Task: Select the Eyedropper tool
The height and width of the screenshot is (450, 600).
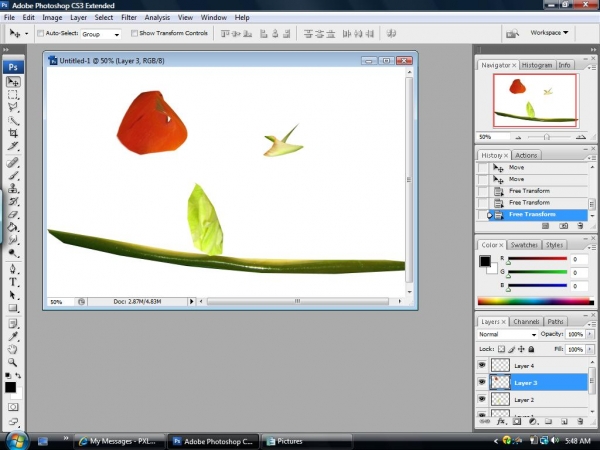Action: click(13, 336)
